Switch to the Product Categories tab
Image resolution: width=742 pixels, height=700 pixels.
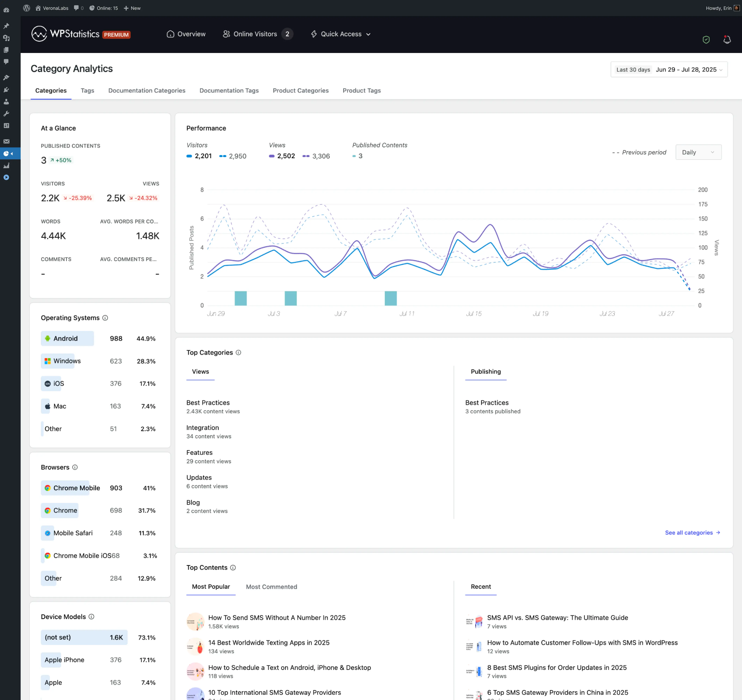click(x=301, y=90)
